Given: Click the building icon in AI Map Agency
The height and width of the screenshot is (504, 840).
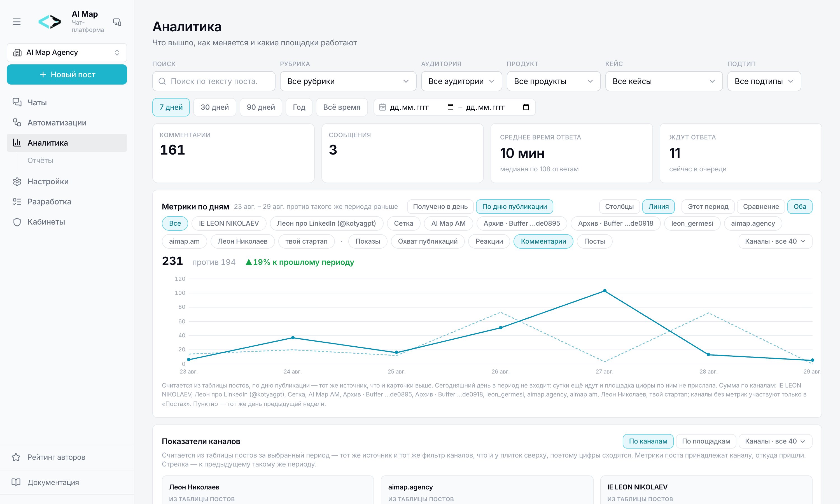Looking at the screenshot, I should tap(17, 53).
